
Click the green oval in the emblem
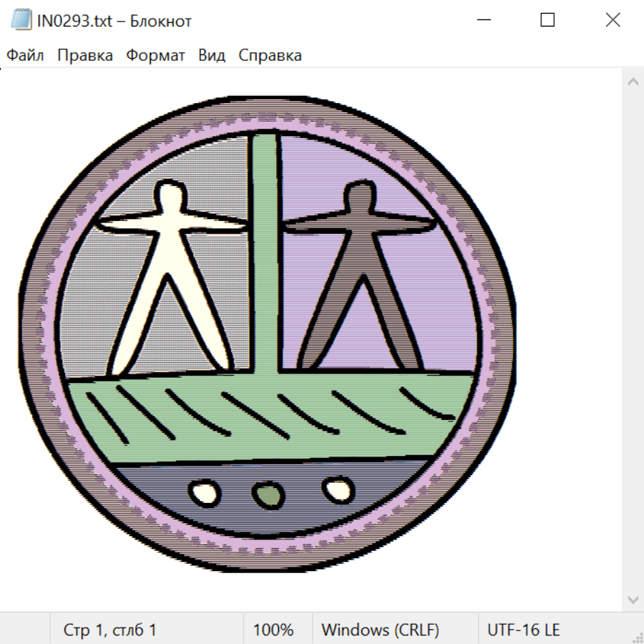tap(268, 495)
